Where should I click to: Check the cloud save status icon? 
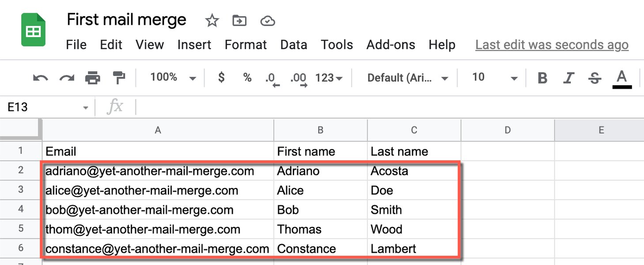coord(268,21)
